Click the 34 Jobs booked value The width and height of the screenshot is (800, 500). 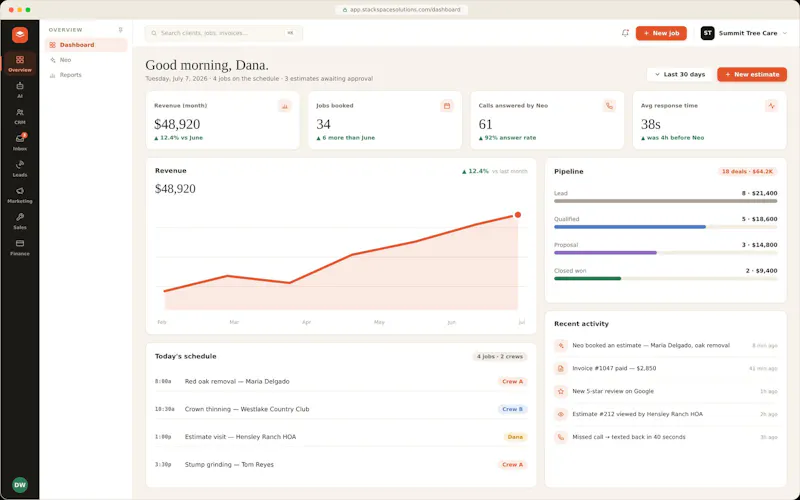coord(323,124)
